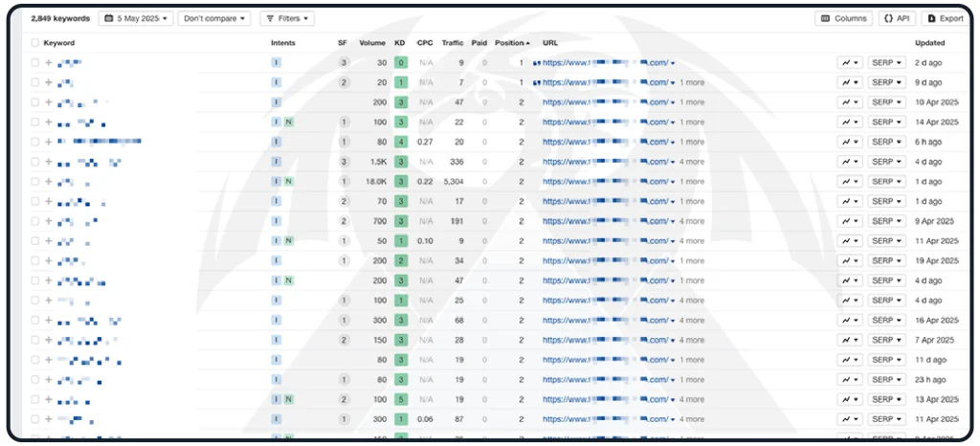Click the Volume column header

pos(372,43)
